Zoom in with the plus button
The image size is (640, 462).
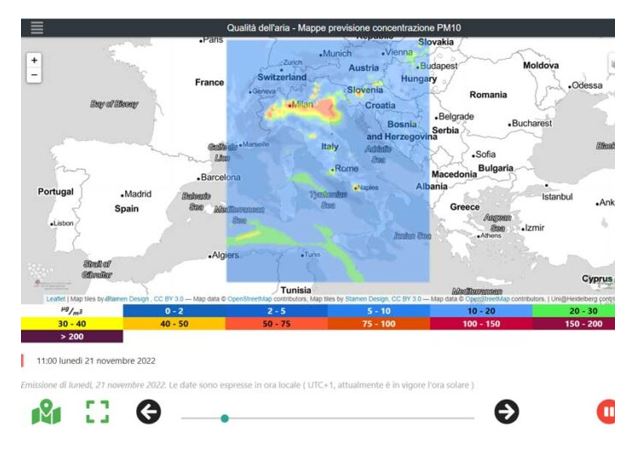(x=34, y=60)
